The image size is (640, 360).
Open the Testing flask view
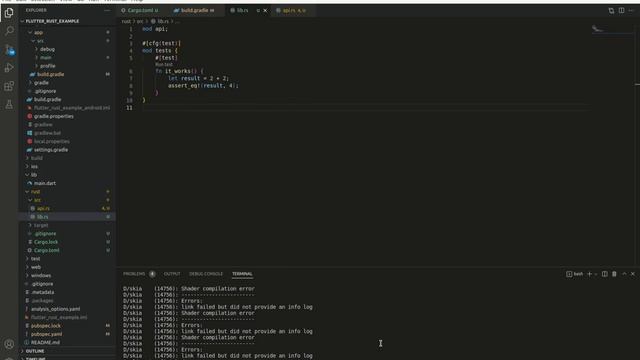(9, 104)
